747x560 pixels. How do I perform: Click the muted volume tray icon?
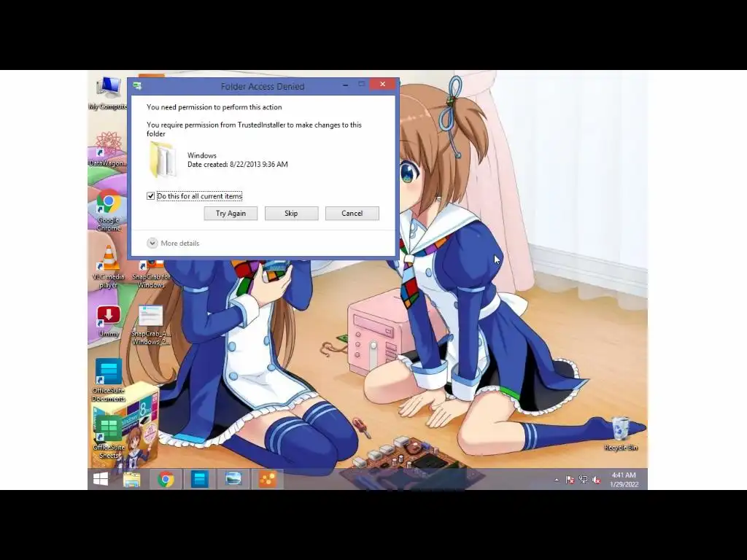coord(596,480)
